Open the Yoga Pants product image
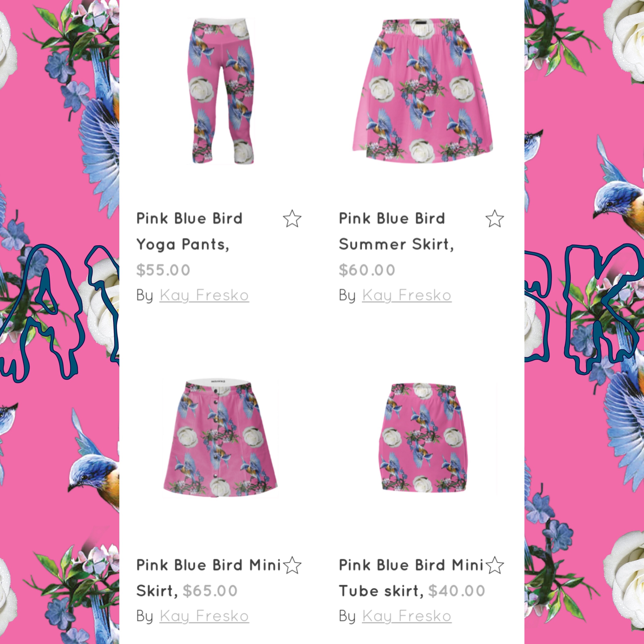644x644 pixels. pos(221,91)
